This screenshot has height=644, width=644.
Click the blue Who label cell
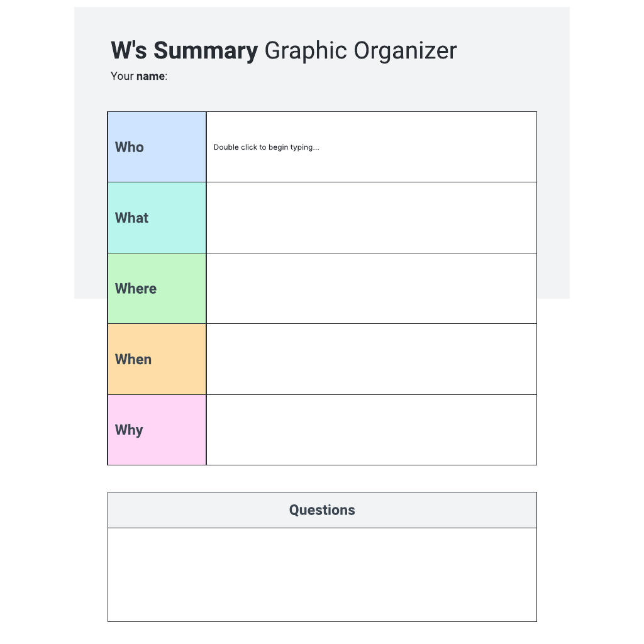click(x=157, y=147)
